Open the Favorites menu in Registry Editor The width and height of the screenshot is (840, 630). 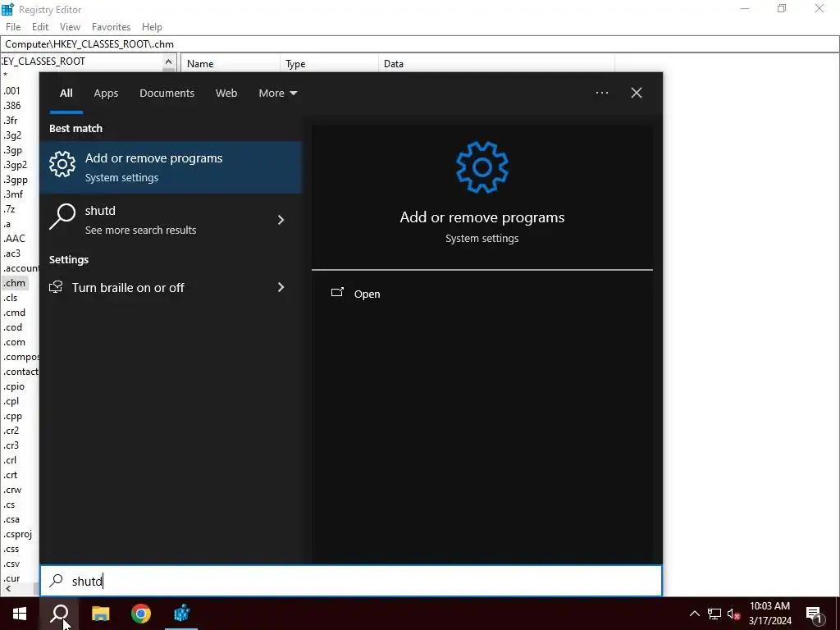coord(111,27)
